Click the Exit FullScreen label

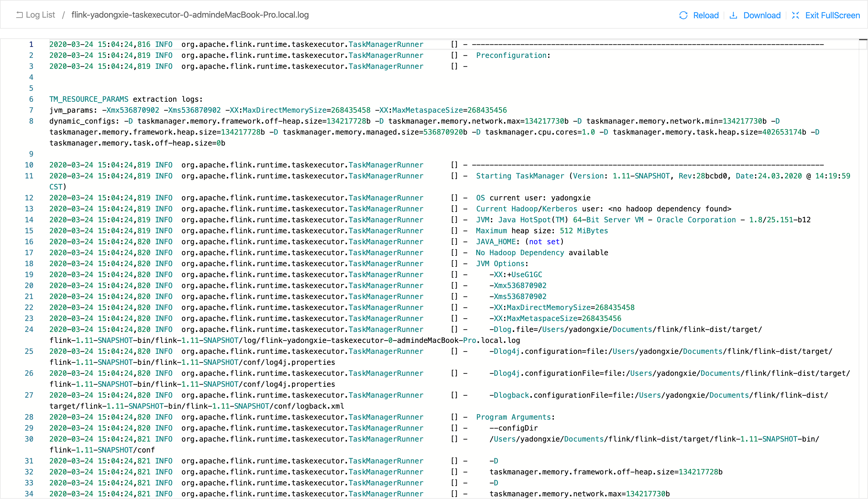pyautogui.click(x=832, y=15)
